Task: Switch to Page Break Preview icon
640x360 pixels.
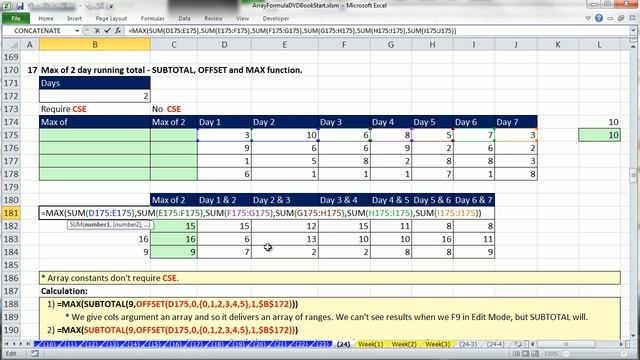Action: 535,353
